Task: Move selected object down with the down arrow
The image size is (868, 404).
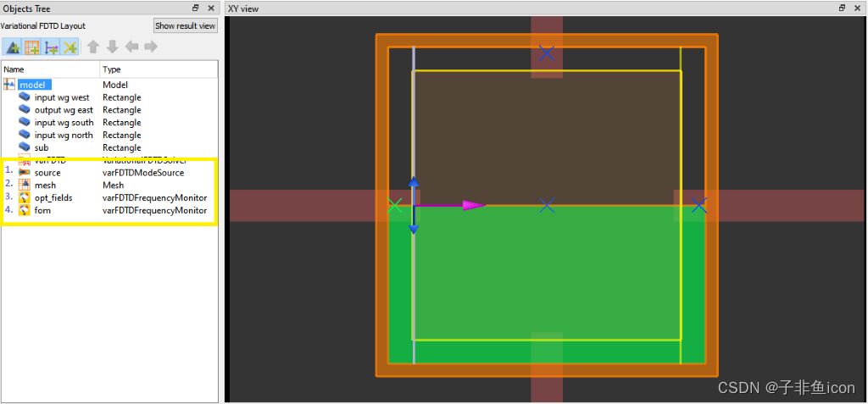Action: tap(113, 47)
